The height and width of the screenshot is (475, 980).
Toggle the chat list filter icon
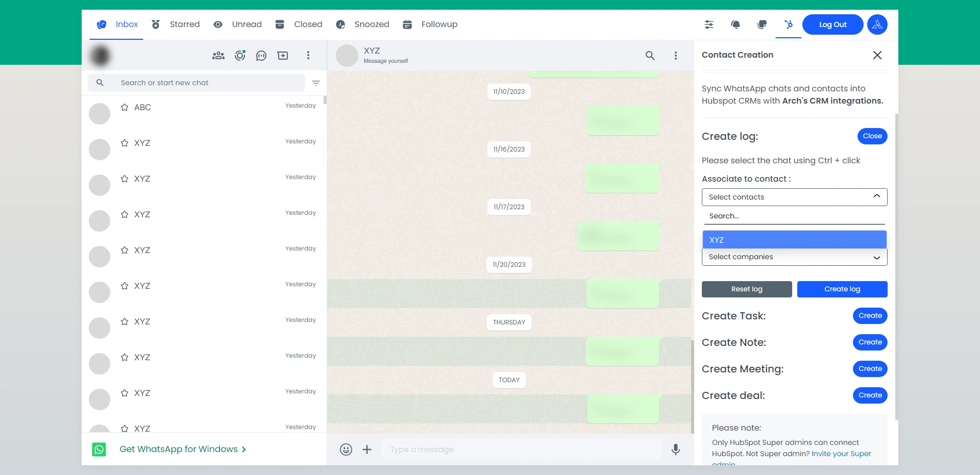(x=316, y=83)
